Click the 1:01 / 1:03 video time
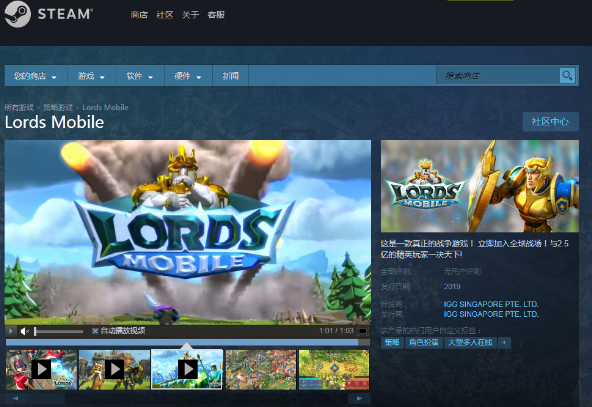The height and width of the screenshot is (407, 592). [x=336, y=331]
